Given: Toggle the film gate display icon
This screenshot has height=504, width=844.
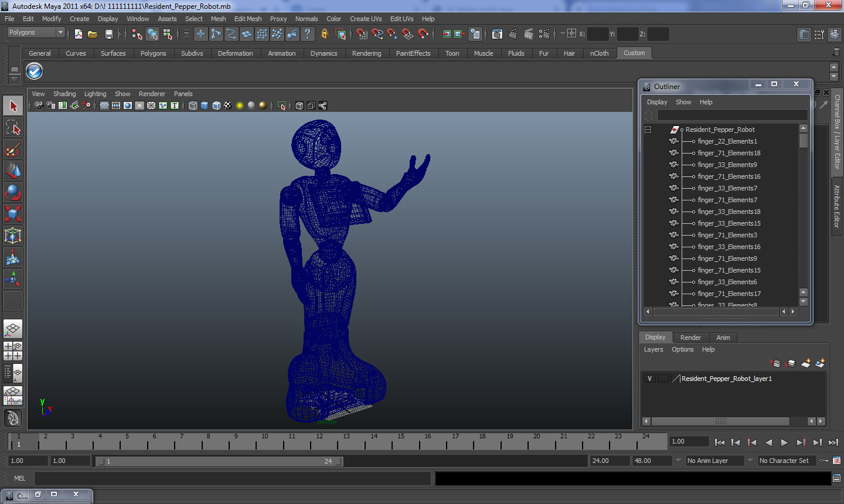Looking at the screenshot, I should pos(116,105).
